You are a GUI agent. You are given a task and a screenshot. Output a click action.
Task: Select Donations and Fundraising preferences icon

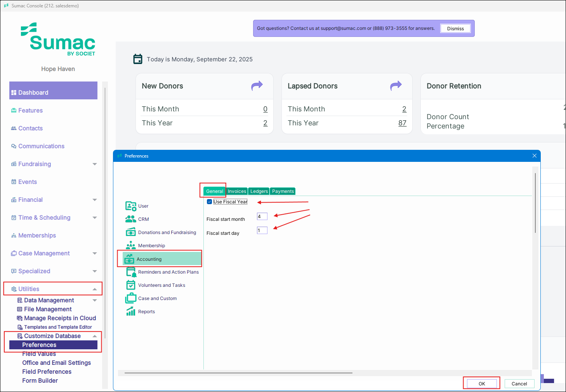(131, 232)
